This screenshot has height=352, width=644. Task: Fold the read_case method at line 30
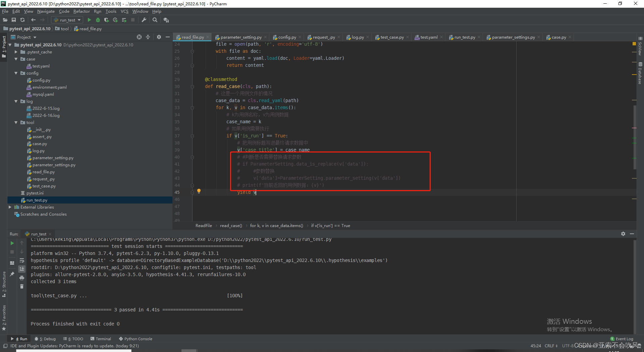[x=192, y=87]
